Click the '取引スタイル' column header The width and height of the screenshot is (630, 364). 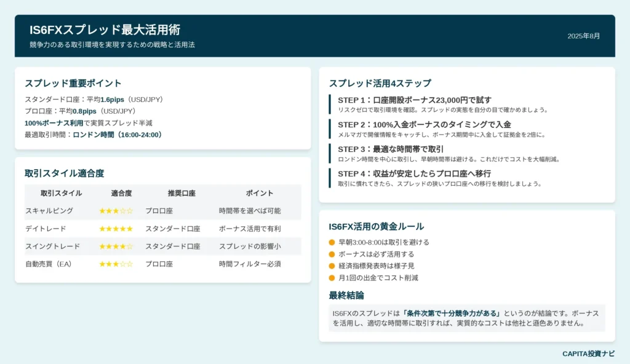pyautogui.click(x=61, y=193)
